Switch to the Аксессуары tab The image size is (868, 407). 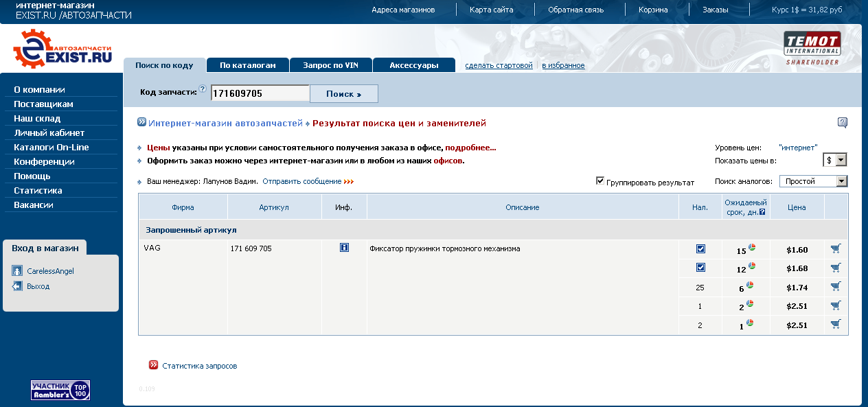tap(414, 65)
